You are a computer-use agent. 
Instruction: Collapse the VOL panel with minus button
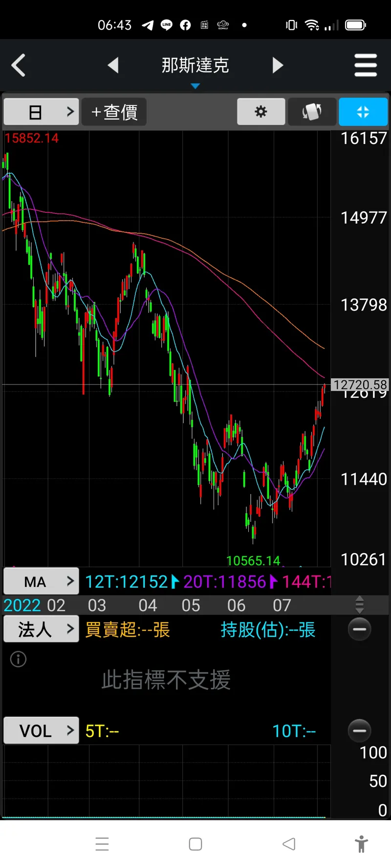point(359,731)
